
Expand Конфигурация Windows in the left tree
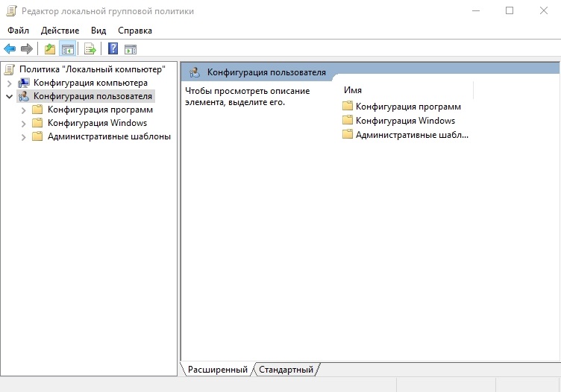[23, 123]
